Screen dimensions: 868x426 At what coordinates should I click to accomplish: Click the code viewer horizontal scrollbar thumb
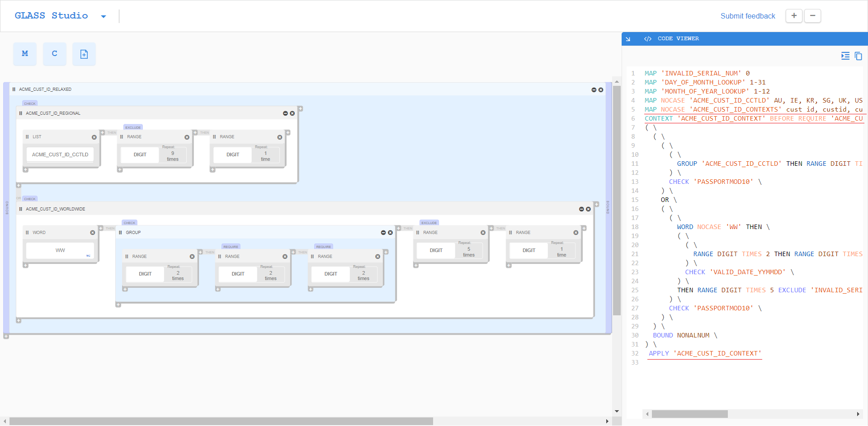click(689, 414)
